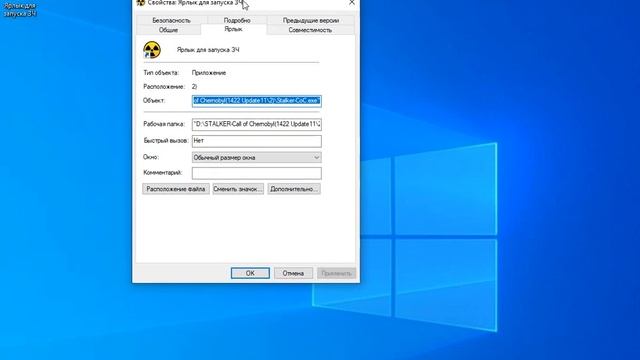Click the Рабочая папка input field
This screenshot has height=360, width=640.
(257, 124)
